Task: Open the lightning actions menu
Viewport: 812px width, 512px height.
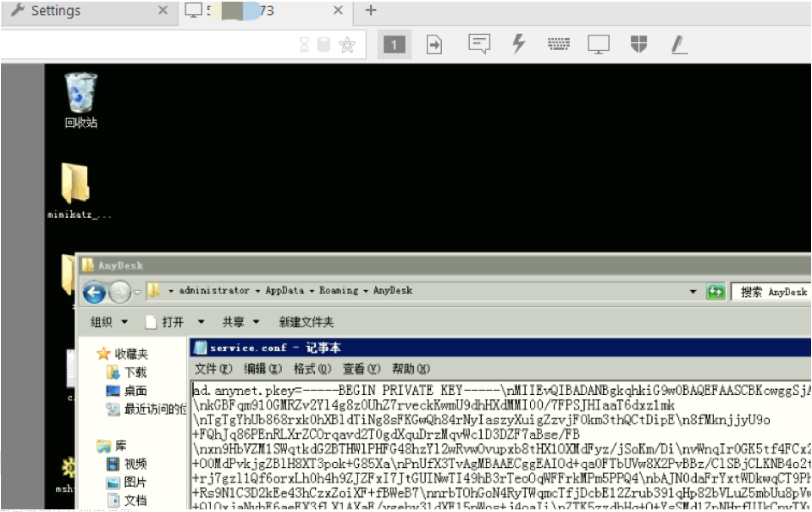Action: (518, 44)
